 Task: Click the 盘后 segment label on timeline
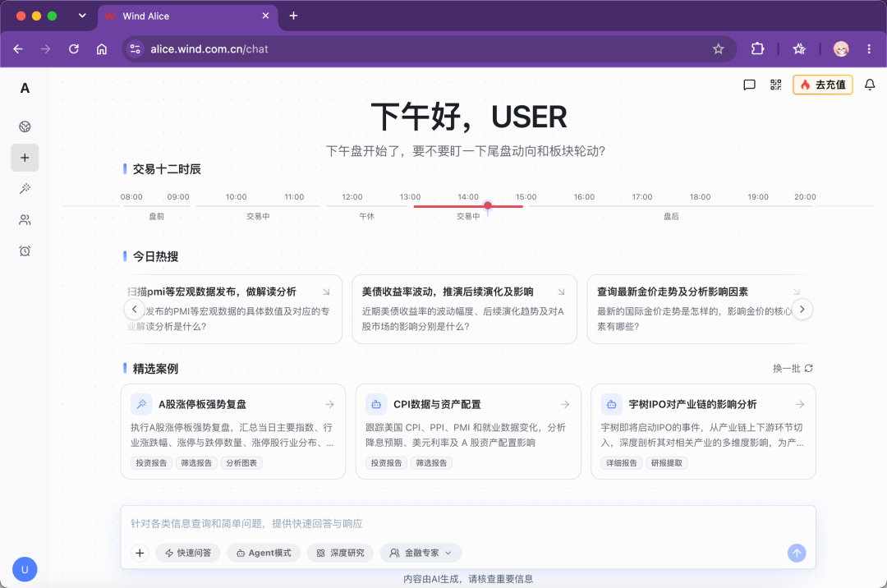coord(672,217)
